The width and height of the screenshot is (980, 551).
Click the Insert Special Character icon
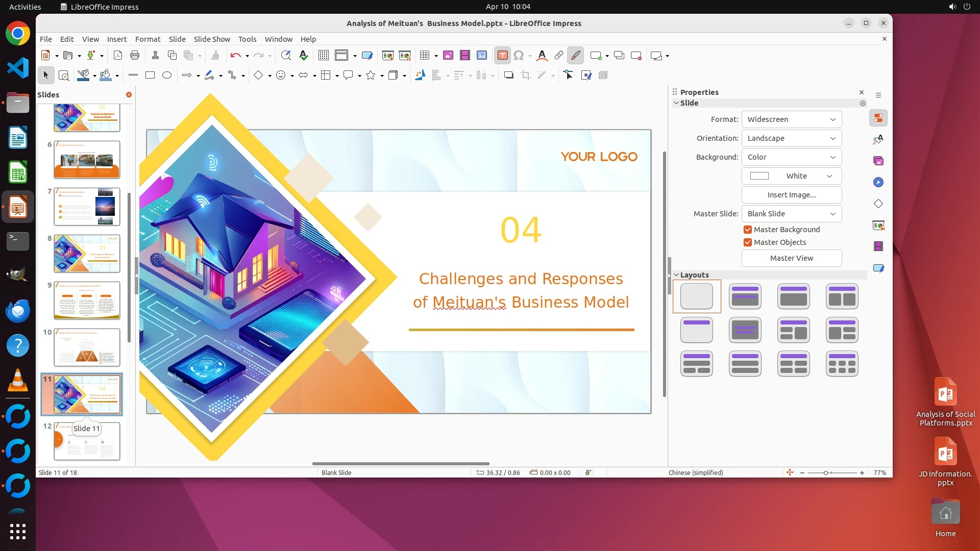(x=519, y=56)
